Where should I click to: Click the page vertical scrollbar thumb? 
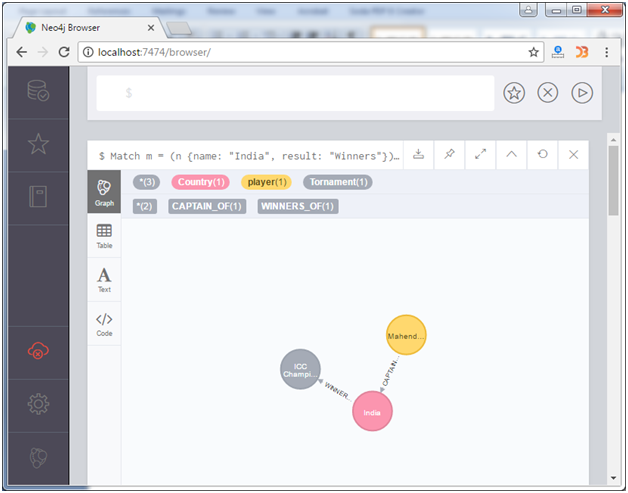(x=614, y=181)
